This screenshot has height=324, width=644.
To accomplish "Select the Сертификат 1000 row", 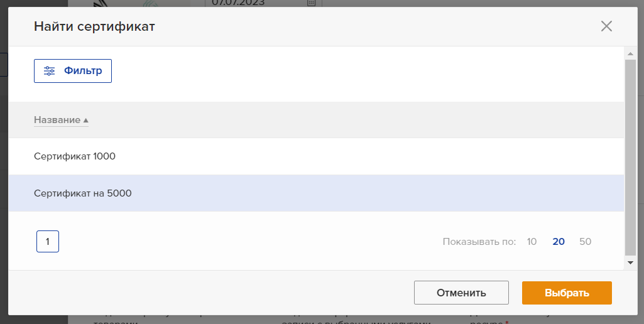I will point(316,156).
